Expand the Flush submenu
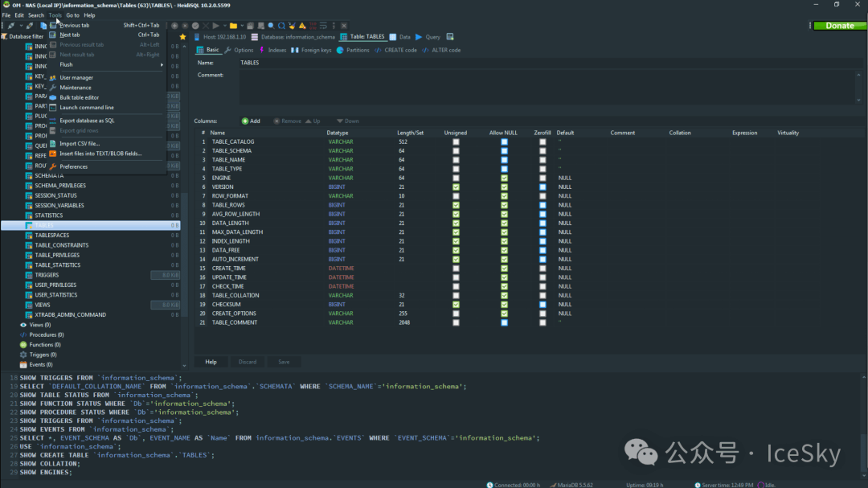This screenshot has height=488, width=868. click(x=108, y=65)
